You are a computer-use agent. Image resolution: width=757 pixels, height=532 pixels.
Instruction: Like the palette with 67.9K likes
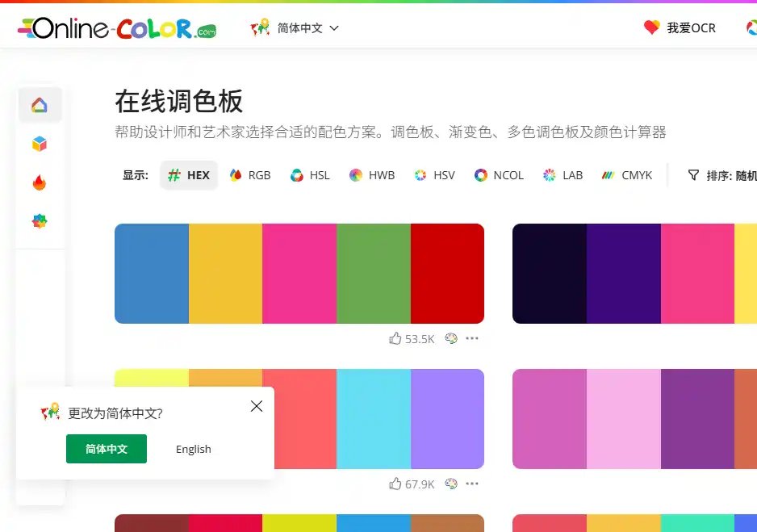point(395,484)
